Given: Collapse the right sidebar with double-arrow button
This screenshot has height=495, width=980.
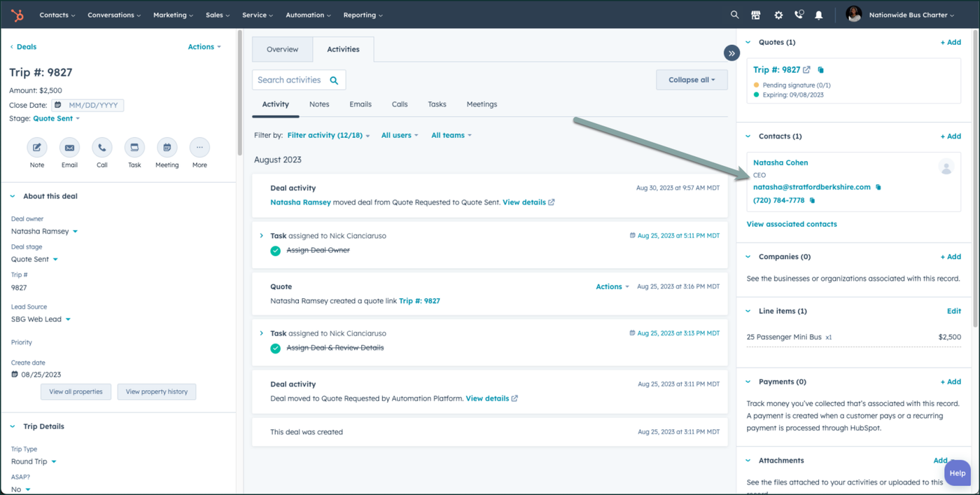Looking at the screenshot, I should coord(731,53).
